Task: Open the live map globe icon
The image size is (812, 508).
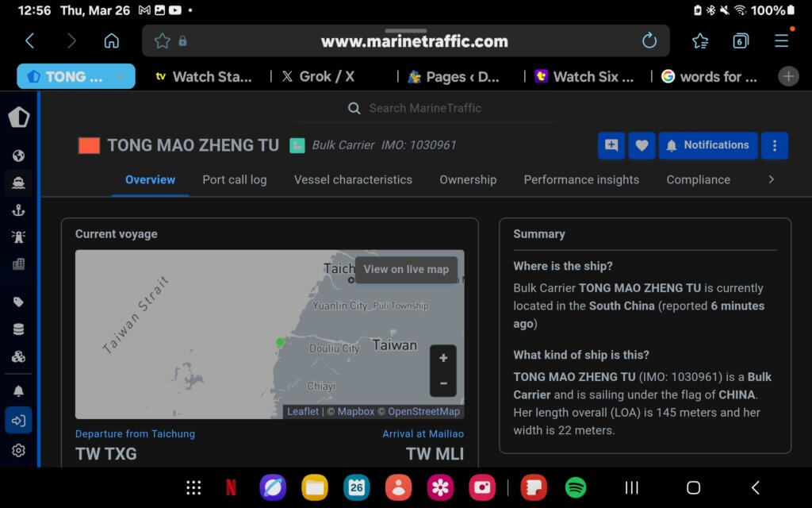Action: (18, 156)
